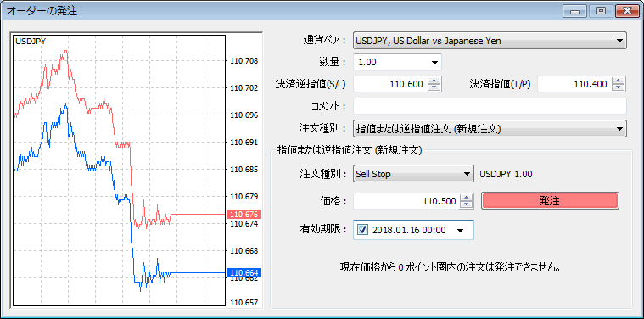This screenshot has height=319, width=644.
Task: Click the コメント comment text field
Action: click(490, 106)
